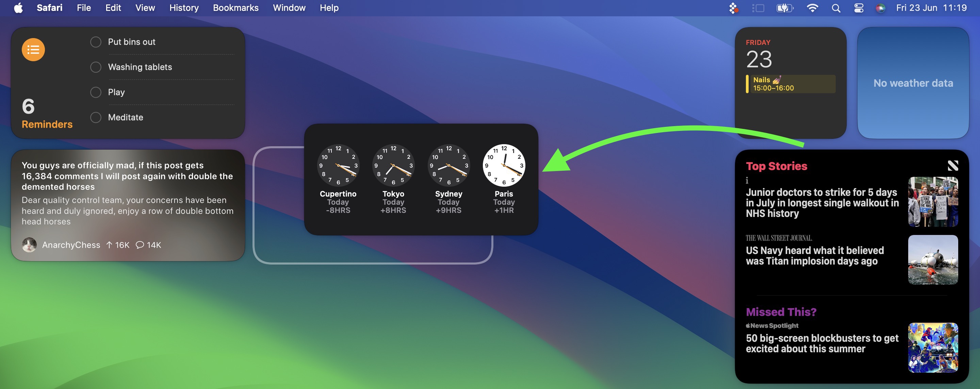Open the Bookmarks menu in Safari
The width and height of the screenshot is (980, 389).
[x=236, y=7]
